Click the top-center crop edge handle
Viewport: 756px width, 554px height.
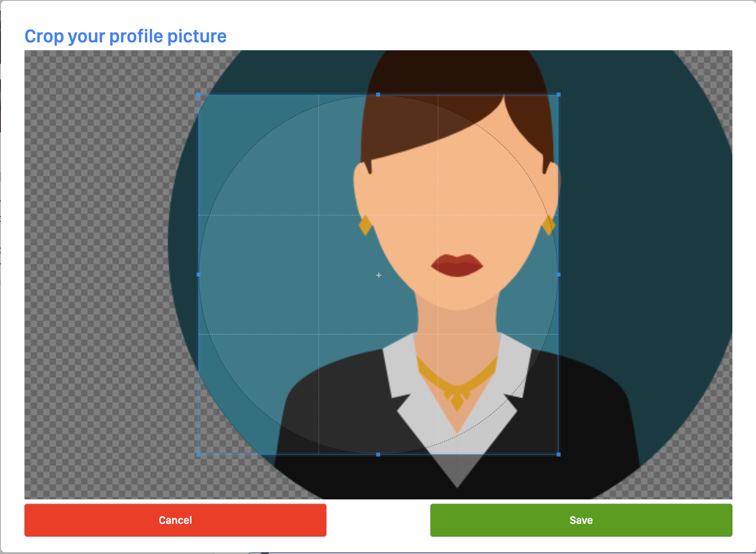(x=378, y=95)
